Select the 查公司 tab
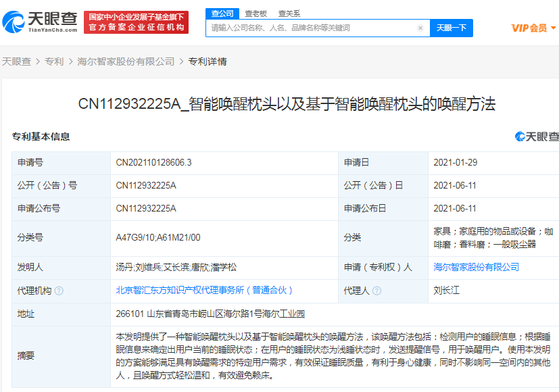 [x=224, y=13]
